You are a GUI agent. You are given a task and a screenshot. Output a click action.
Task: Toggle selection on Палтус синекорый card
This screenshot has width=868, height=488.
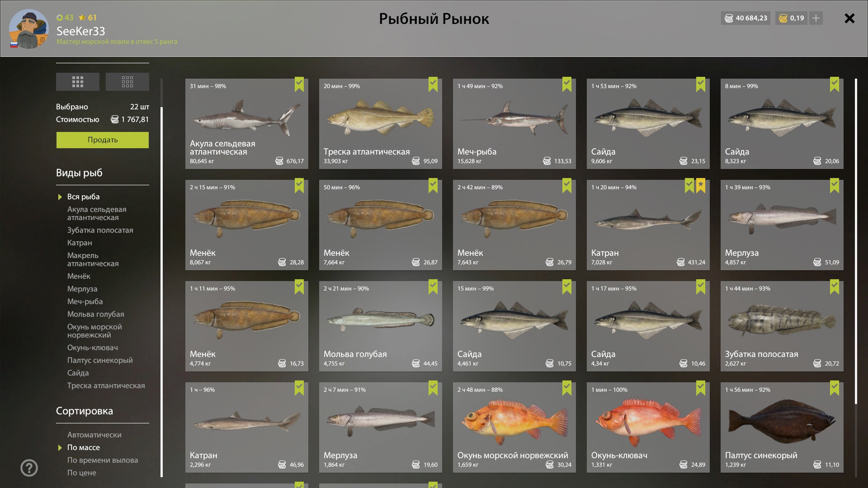point(835,388)
